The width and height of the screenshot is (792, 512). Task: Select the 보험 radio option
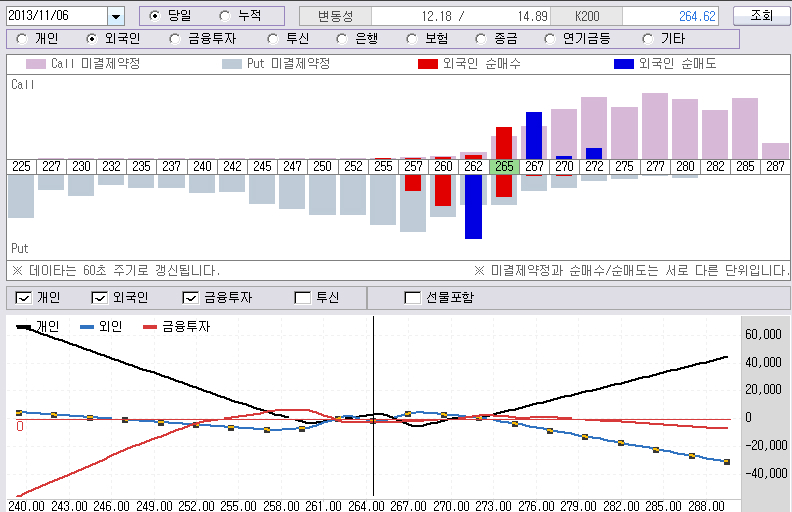point(413,39)
